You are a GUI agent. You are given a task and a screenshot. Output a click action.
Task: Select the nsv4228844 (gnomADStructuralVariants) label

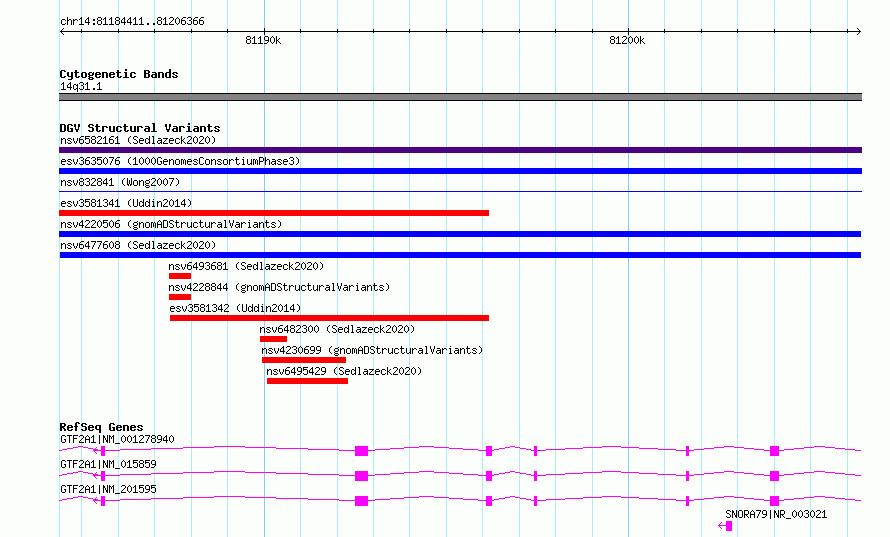pyautogui.click(x=279, y=287)
